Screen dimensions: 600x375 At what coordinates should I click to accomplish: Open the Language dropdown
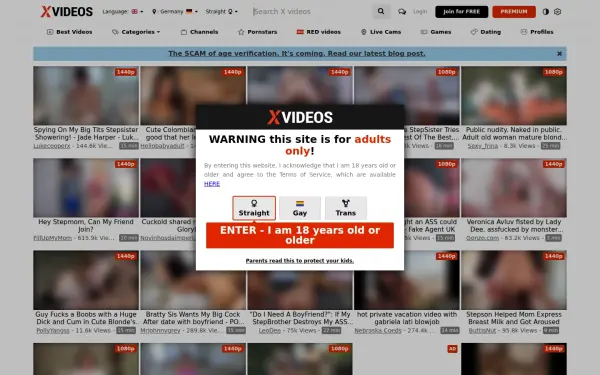(122, 11)
